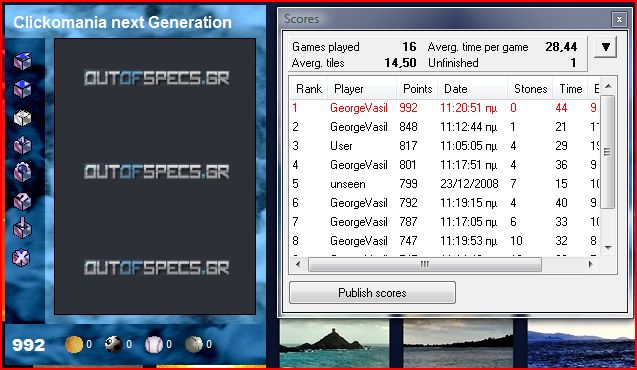
Task: Click the Publish scores button
Action: click(x=372, y=292)
